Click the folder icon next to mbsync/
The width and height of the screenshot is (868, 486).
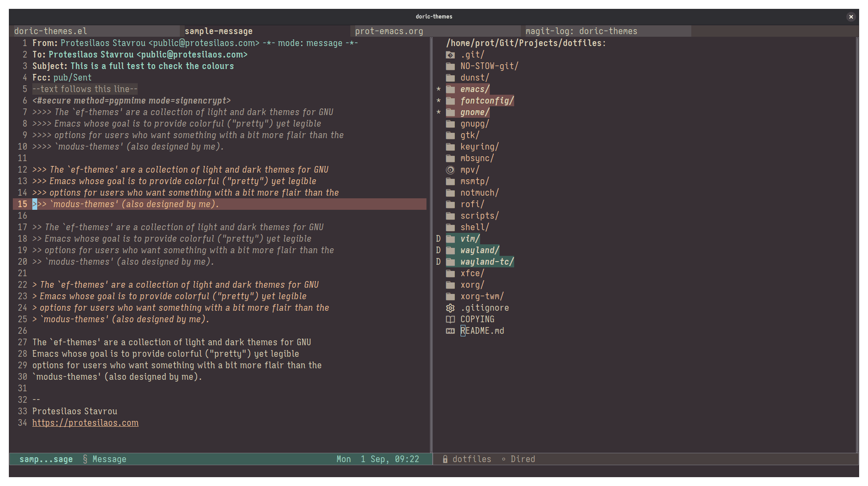450,158
